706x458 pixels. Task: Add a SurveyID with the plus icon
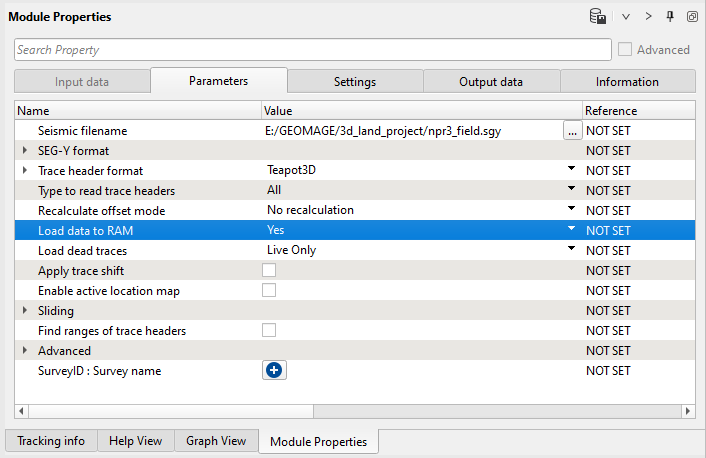(x=273, y=370)
